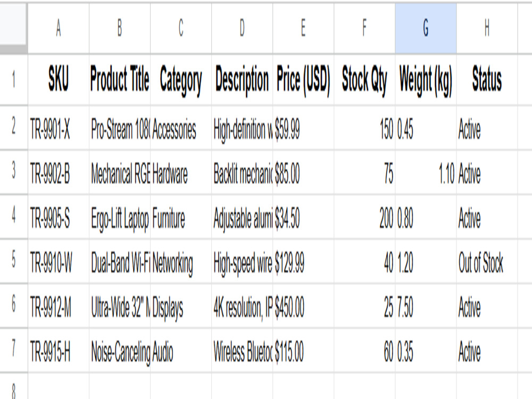Select row 7 header

(14, 350)
